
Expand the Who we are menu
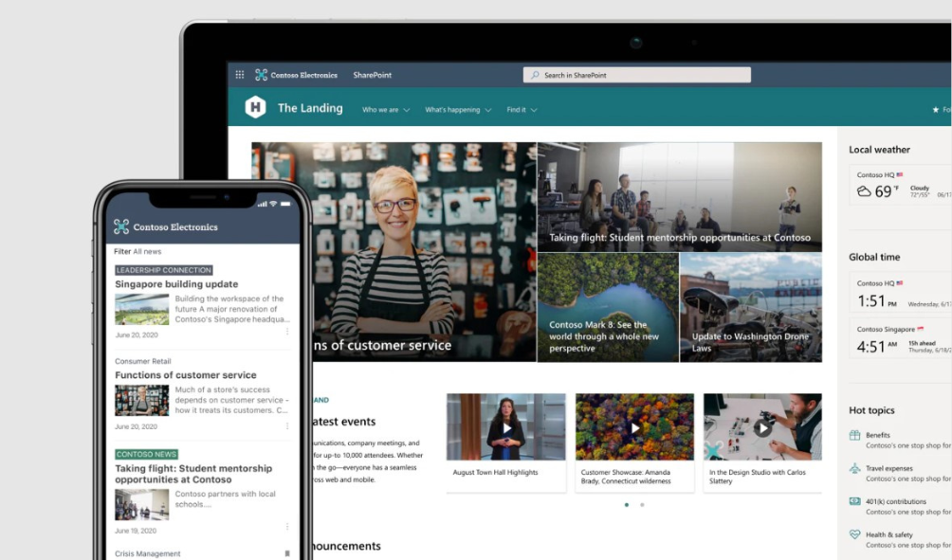pos(386,110)
